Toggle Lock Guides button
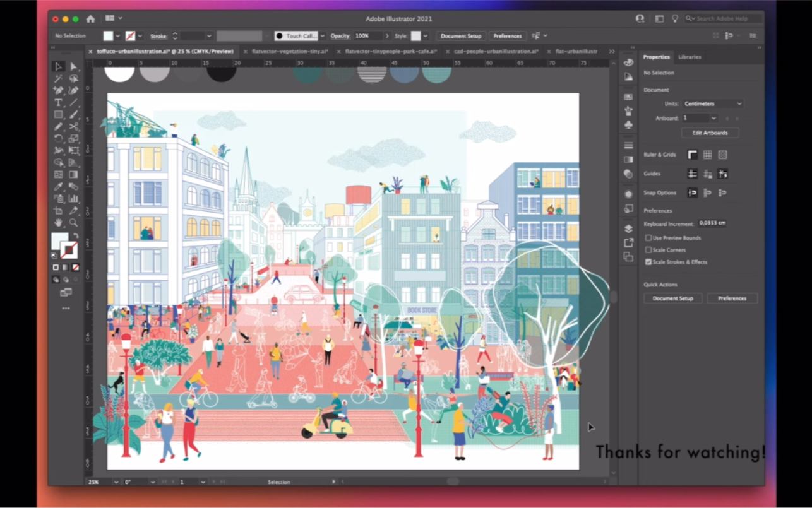This screenshot has height=508, width=812. coord(708,174)
